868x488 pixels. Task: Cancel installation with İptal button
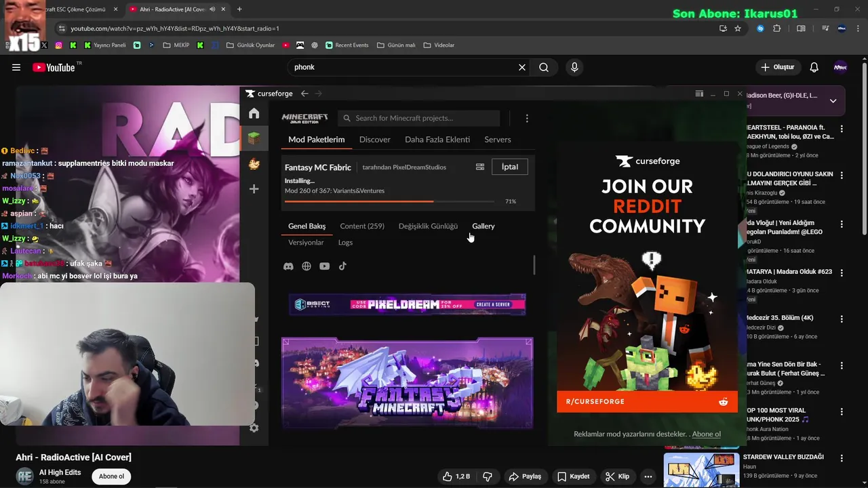[x=510, y=167]
